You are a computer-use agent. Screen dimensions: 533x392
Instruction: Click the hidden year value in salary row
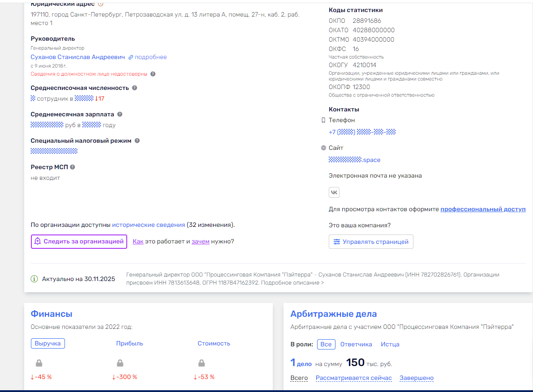[x=91, y=125]
